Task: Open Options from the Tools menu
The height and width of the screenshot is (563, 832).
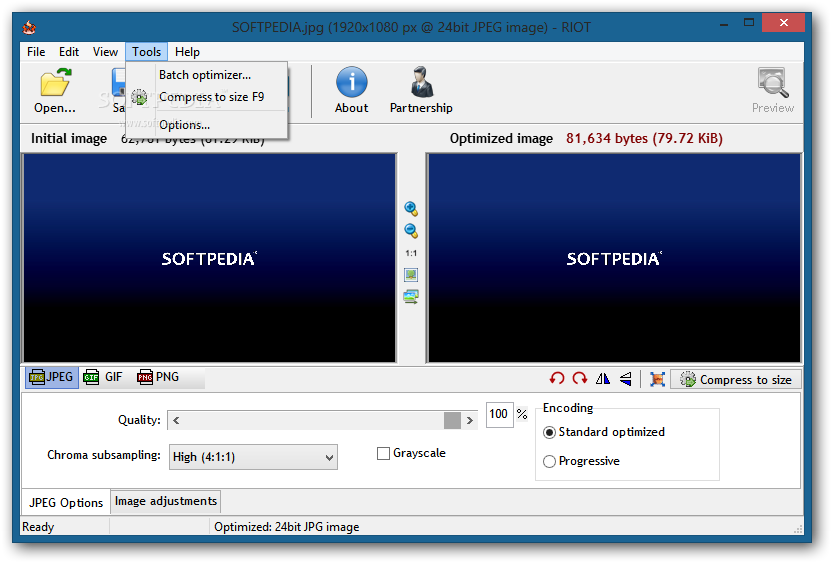Action: pos(207,125)
